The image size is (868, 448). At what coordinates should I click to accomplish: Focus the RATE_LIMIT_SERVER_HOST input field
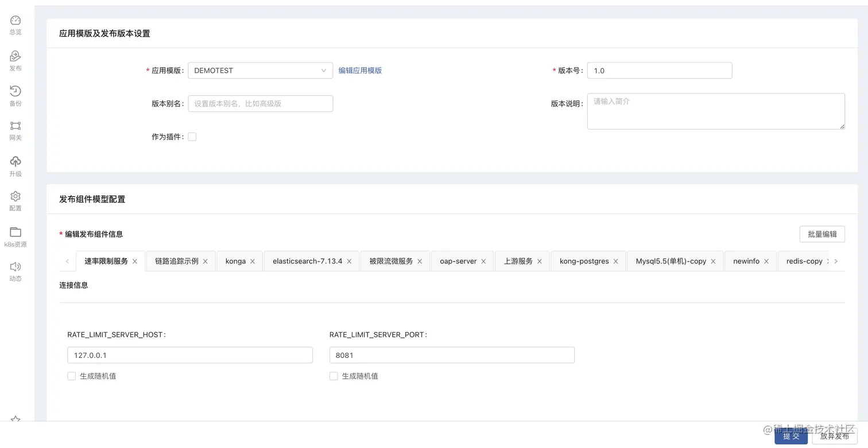[190, 355]
